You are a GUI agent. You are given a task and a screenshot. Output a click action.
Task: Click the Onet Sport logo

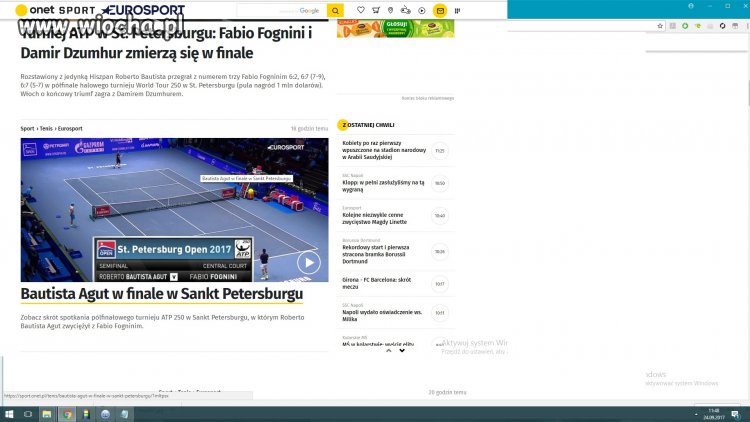(x=55, y=10)
